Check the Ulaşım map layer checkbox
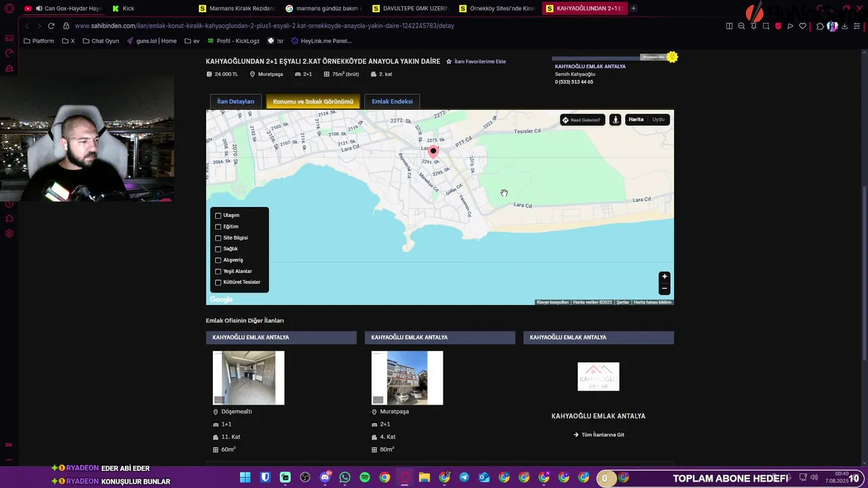 [218, 216]
